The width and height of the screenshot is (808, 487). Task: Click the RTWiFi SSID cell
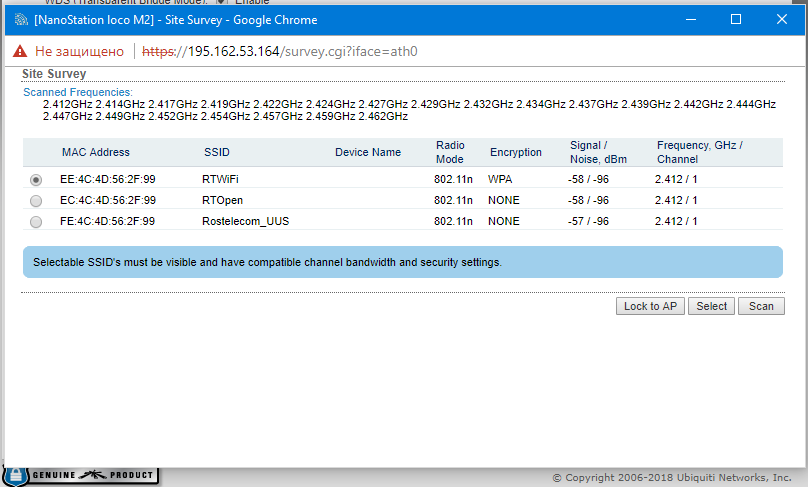[x=220, y=179]
